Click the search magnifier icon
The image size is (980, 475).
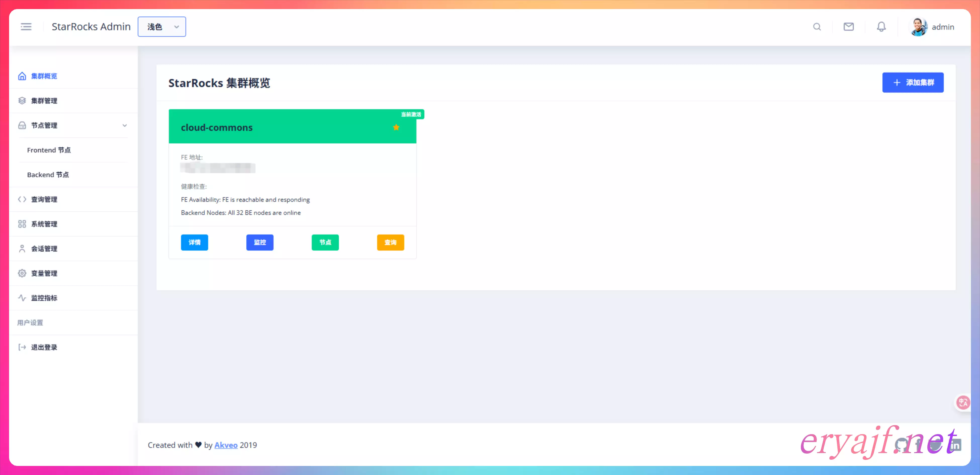(817, 27)
